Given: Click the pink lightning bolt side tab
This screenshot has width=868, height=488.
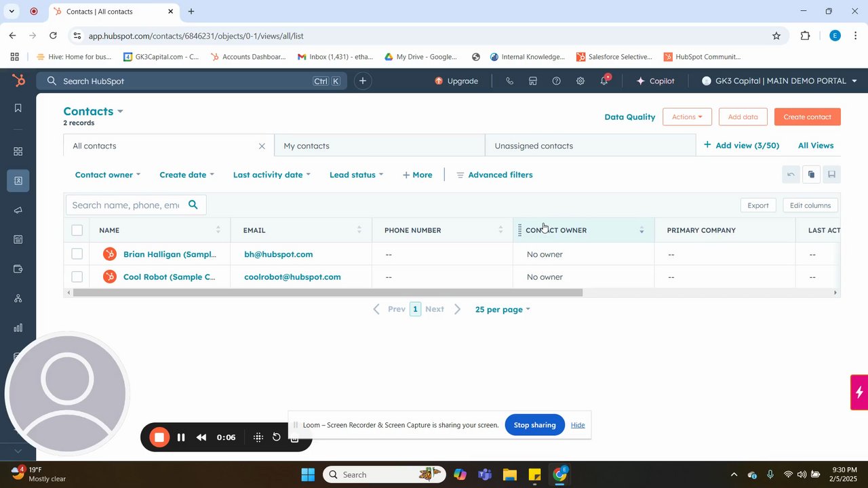Looking at the screenshot, I should (x=859, y=392).
